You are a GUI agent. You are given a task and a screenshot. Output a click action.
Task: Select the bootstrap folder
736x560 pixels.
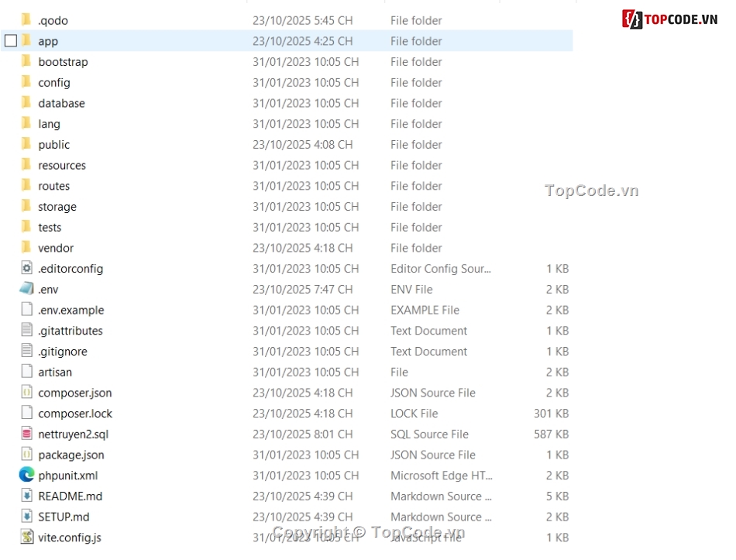coord(63,62)
